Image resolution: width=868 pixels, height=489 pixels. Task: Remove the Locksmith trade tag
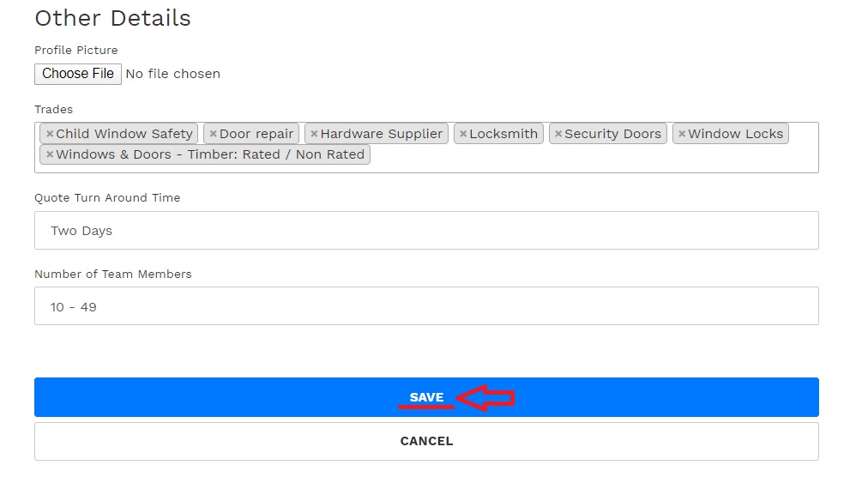point(463,134)
